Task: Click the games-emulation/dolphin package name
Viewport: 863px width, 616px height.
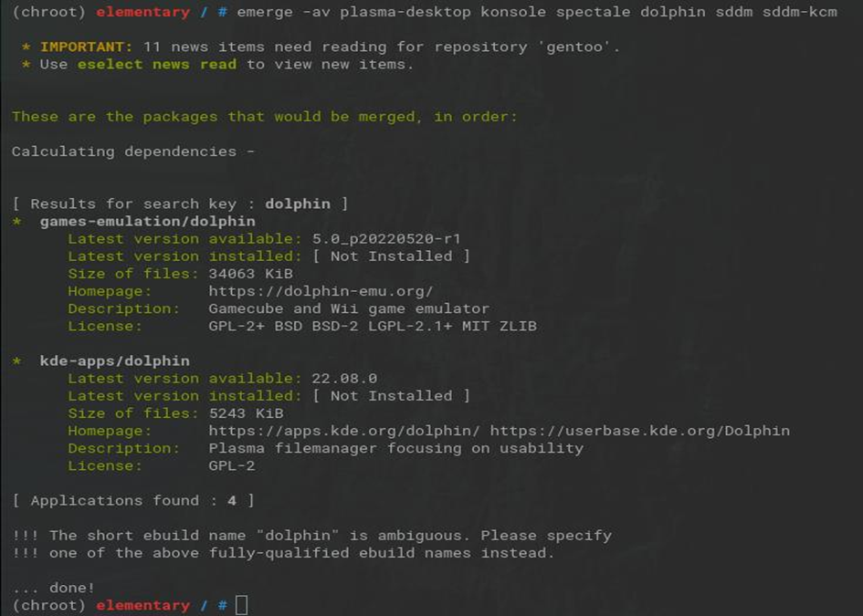Action: point(147,222)
